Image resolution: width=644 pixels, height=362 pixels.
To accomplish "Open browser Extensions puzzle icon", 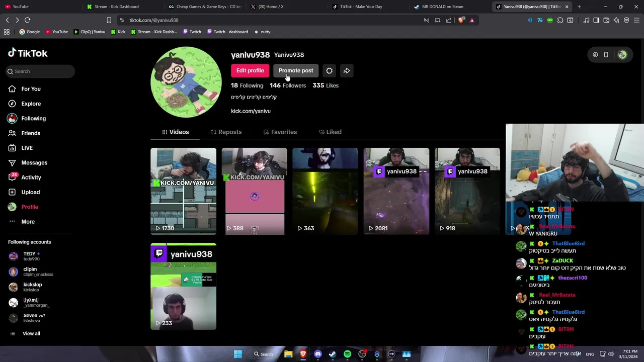I will (x=560, y=20).
